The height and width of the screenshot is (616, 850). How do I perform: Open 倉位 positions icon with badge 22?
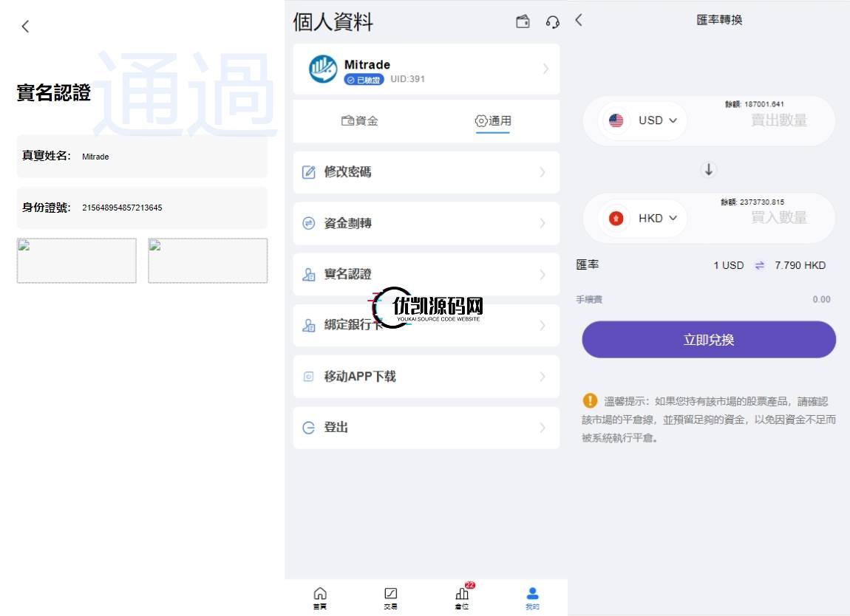click(460, 597)
